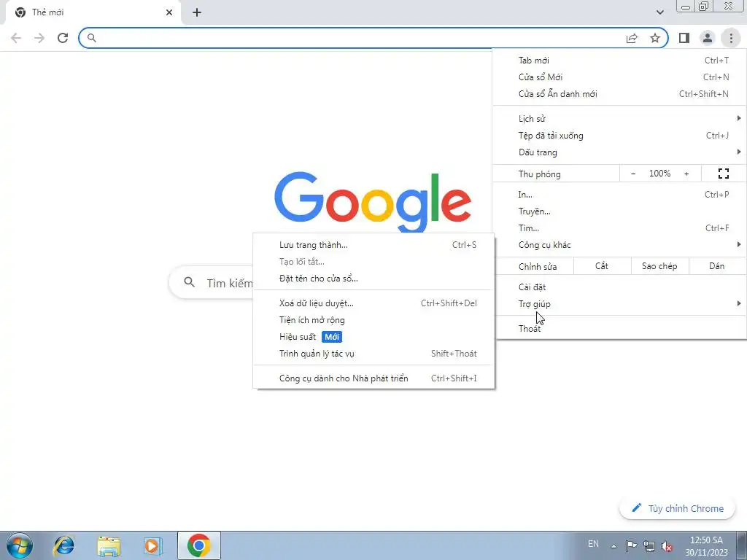The height and width of the screenshot is (560, 747).
Task: Expand the "Dấu trang" submenu
Action: (x=619, y=152)
